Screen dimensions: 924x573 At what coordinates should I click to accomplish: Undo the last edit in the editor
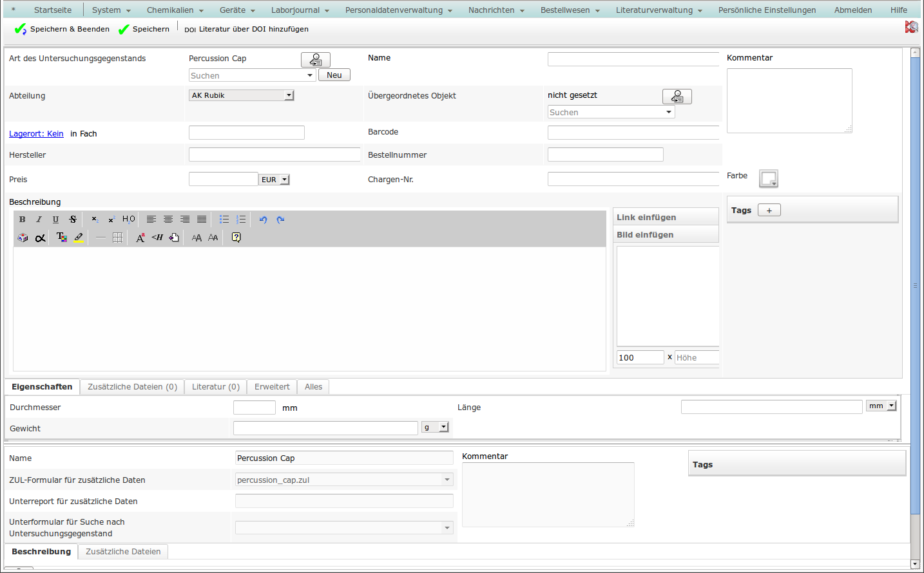pos(263,220)
